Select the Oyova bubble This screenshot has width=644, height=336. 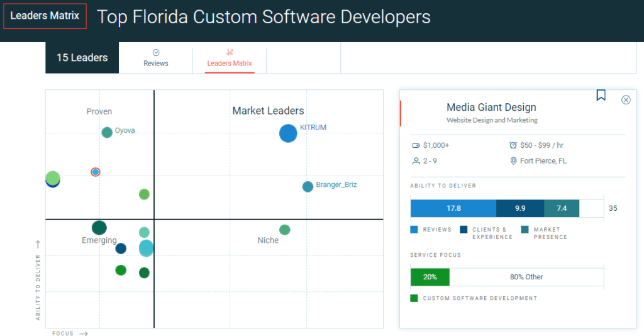tap(107, 132)
